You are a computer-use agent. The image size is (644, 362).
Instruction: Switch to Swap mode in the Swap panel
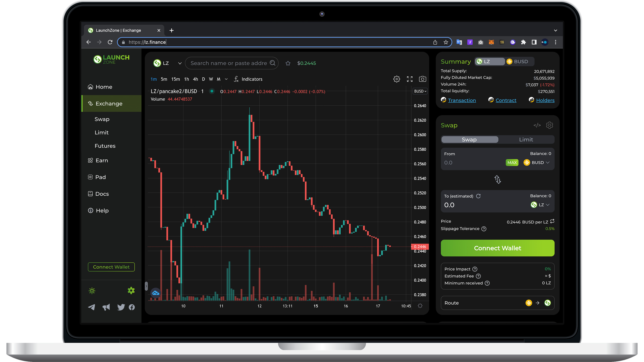click(x=469, y=140)
